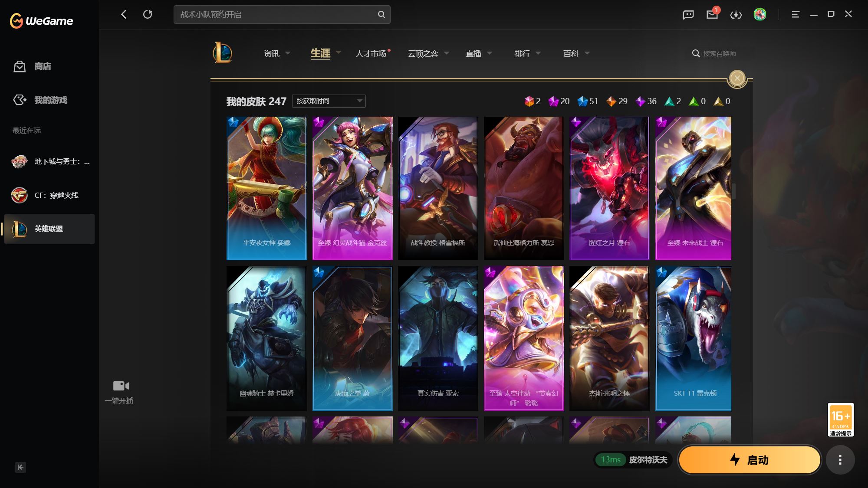
Task: Open the 资讯 tab
Action: tap(272, 53)
